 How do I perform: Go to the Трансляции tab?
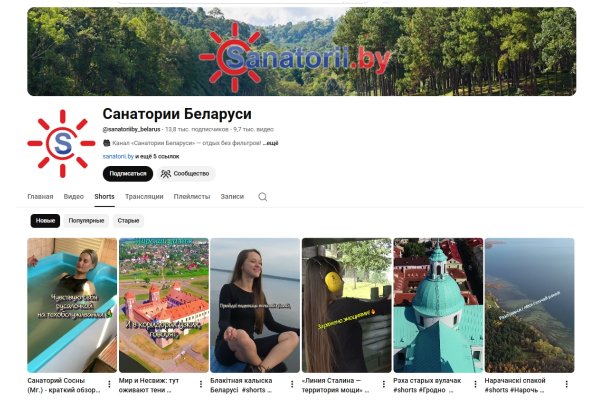[x=144, y=197]
